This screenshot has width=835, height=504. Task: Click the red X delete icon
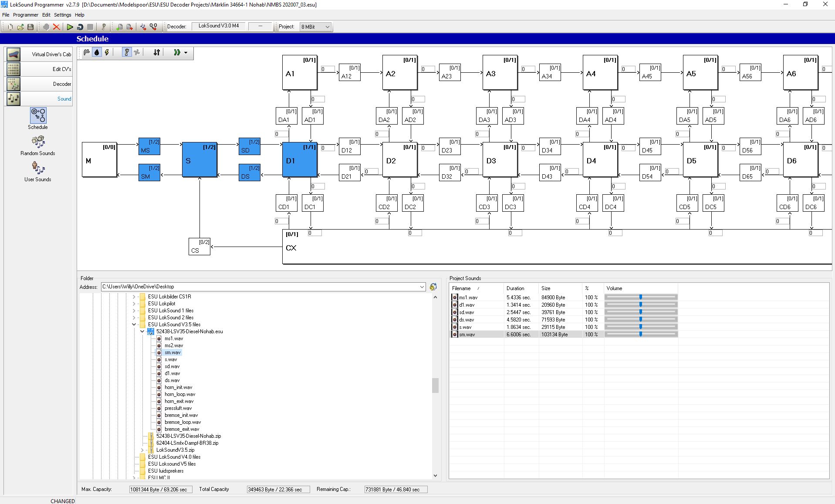tap(56, 27)
